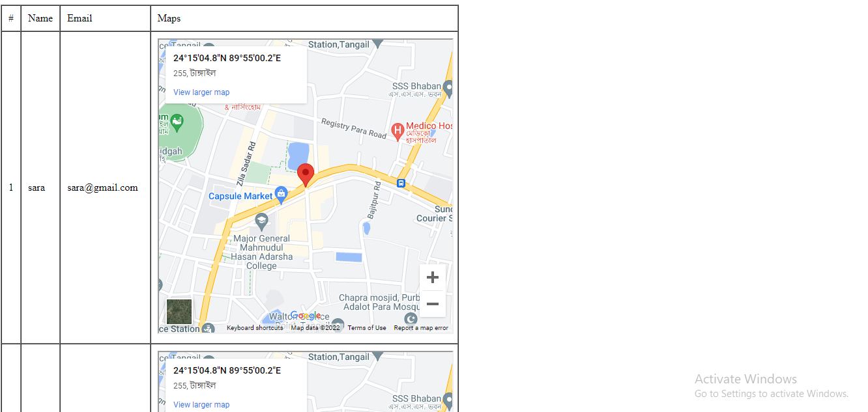Screen dimensions: 868x412
Task: Click the blue bus stop icon
Action: [x=401, y=184]
